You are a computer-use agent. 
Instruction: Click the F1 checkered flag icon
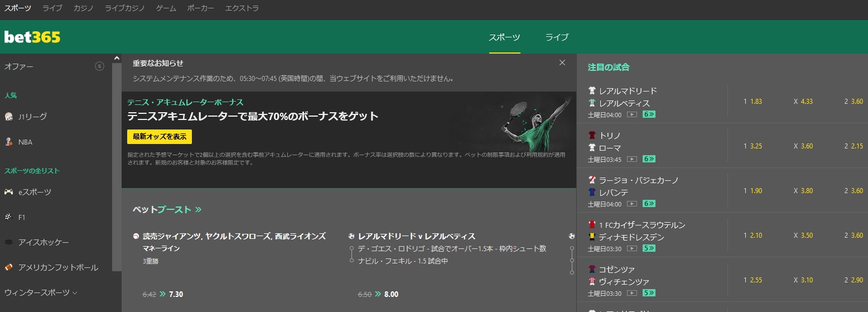click(x=8, y=217)
